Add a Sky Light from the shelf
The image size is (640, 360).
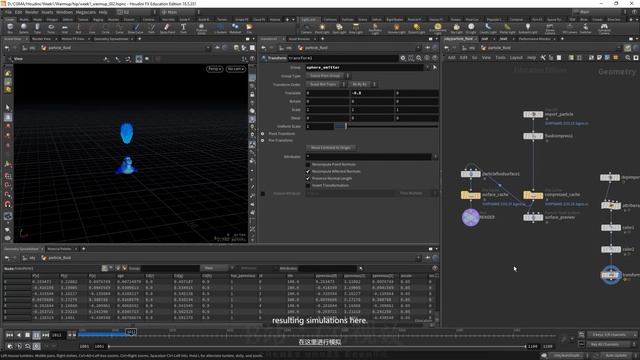click(x=456, y=29)
